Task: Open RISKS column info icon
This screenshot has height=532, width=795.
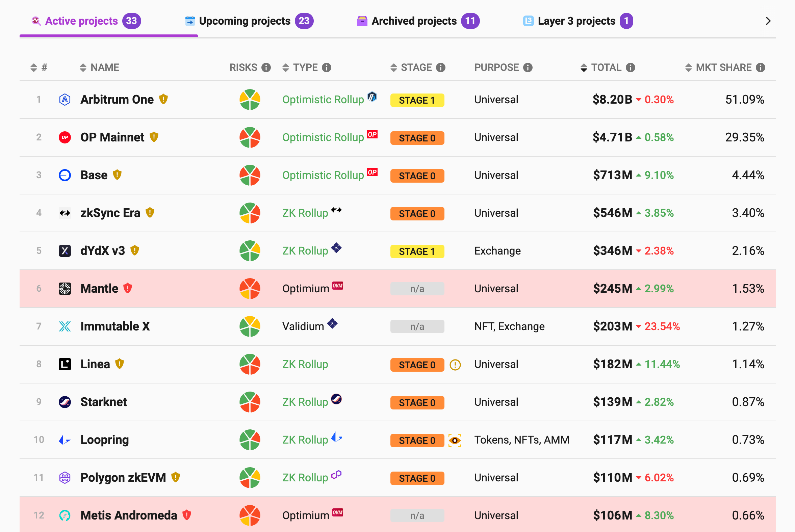Action: pos(266,68)
